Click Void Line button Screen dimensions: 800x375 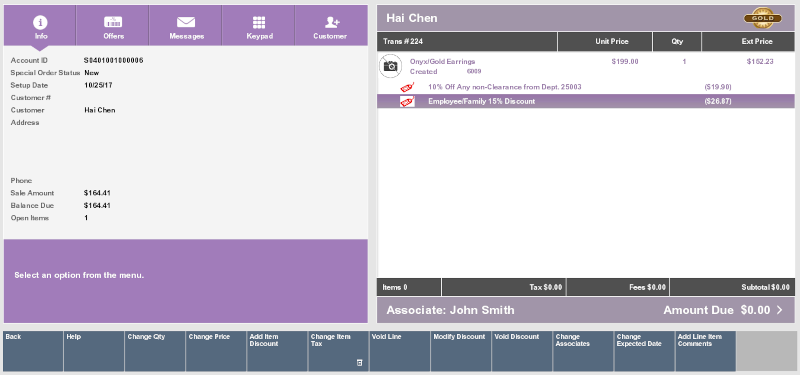(400, 351)
